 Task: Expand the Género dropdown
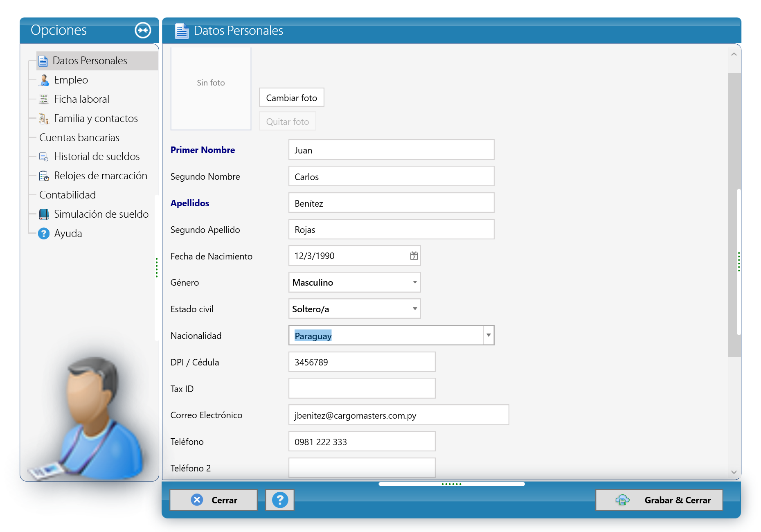click(x=415, y=282)
